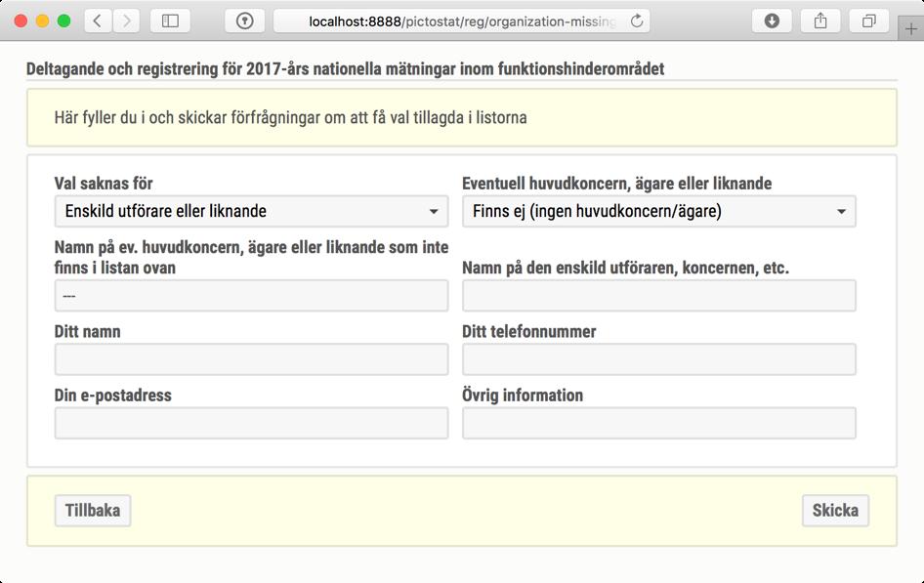Click the 'Övrig information' label
Screen dimensions: 924x583
(x=523, y=396)
